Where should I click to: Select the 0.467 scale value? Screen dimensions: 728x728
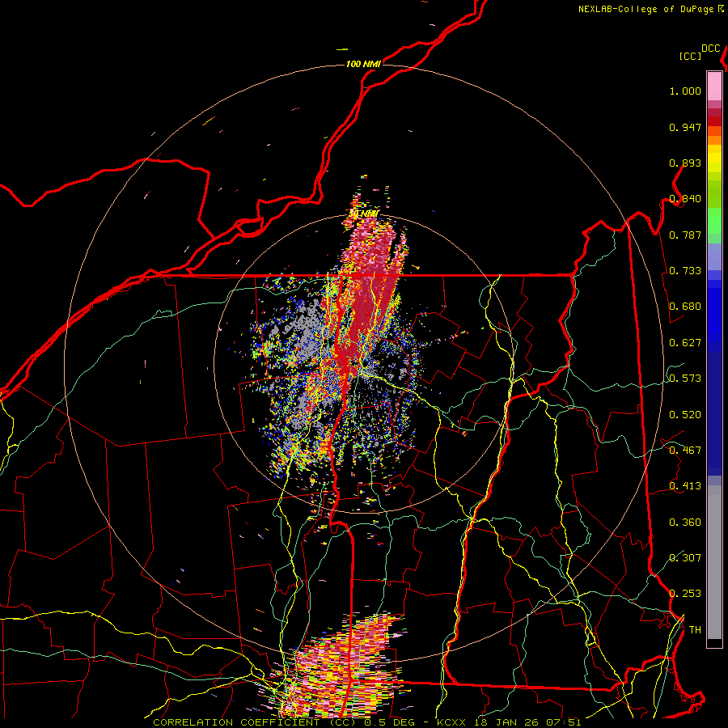coord(685,450)
